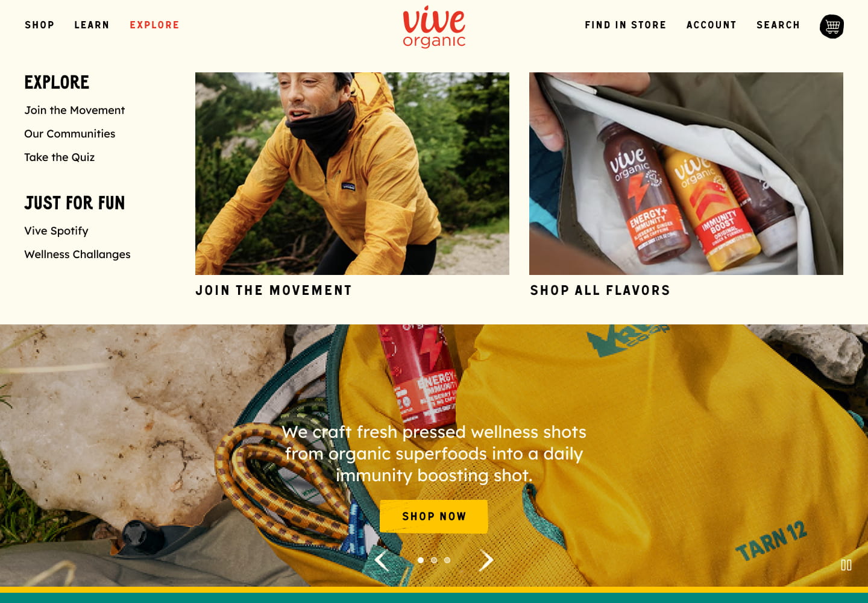Click the Vive Organic logo
The height and width of the screenshot is (603, 868).
pyautogui.click(x=434, y=27)
